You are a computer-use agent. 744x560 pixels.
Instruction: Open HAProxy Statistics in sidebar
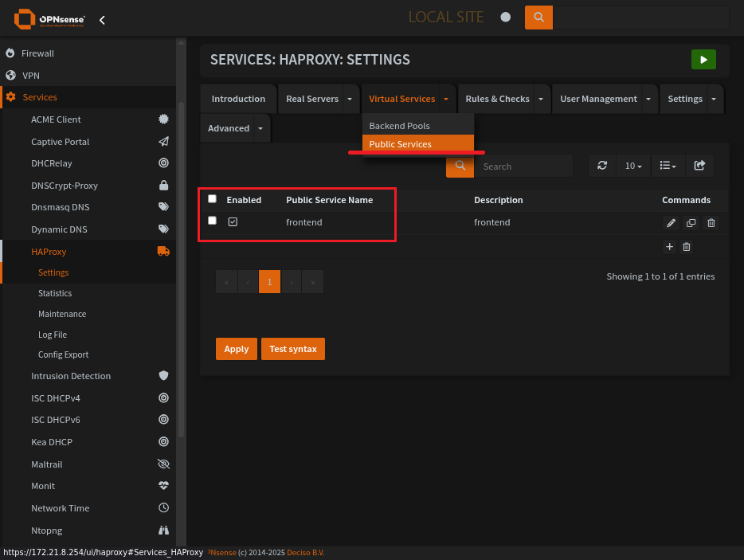pyautogui.click(x=55, y=293)
